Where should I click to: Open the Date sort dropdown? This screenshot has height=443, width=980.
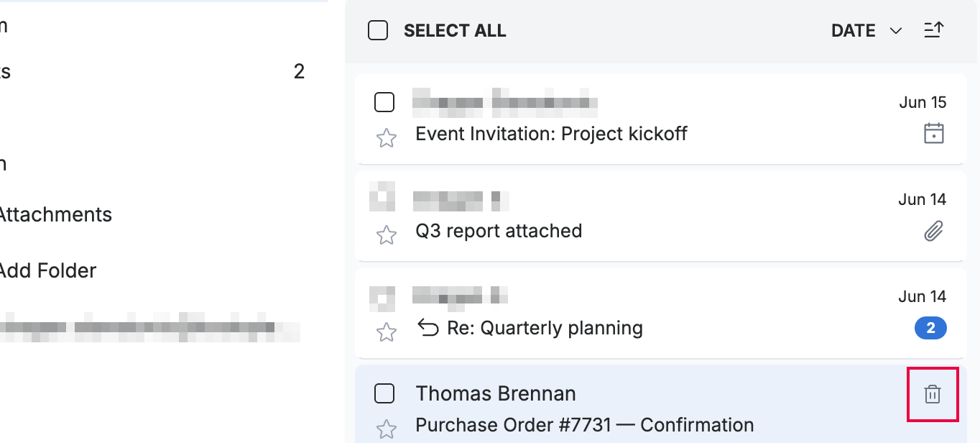866,31
